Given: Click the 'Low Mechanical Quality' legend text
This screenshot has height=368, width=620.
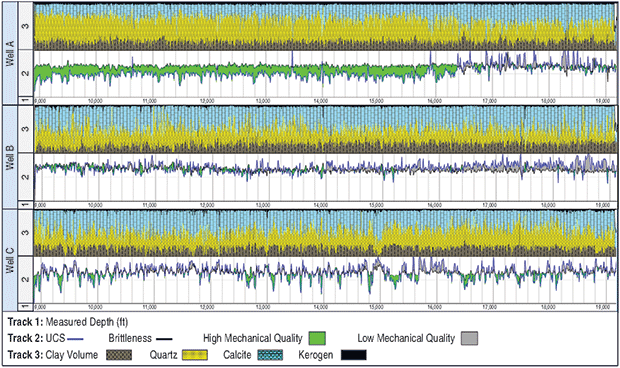Looking at the screenshot, I should tap(406, 338).
